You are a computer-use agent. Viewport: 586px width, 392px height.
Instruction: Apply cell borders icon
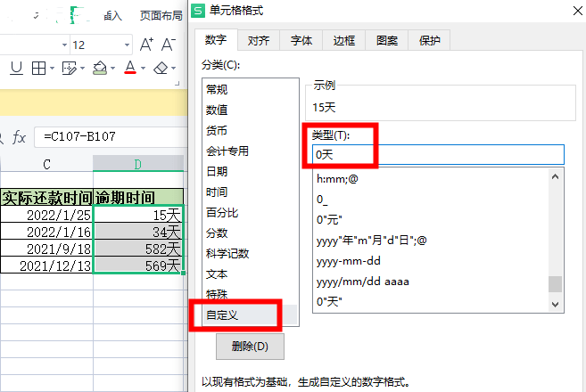[x=38, y=68]
